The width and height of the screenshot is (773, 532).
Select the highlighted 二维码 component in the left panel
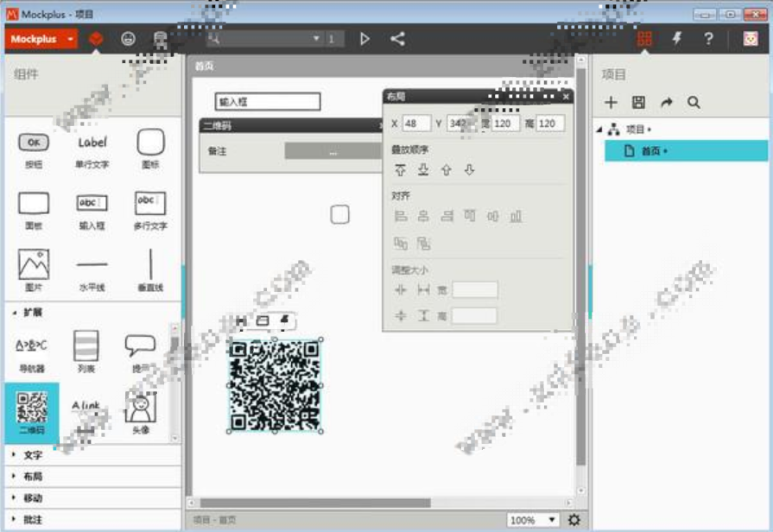point(32,413)
